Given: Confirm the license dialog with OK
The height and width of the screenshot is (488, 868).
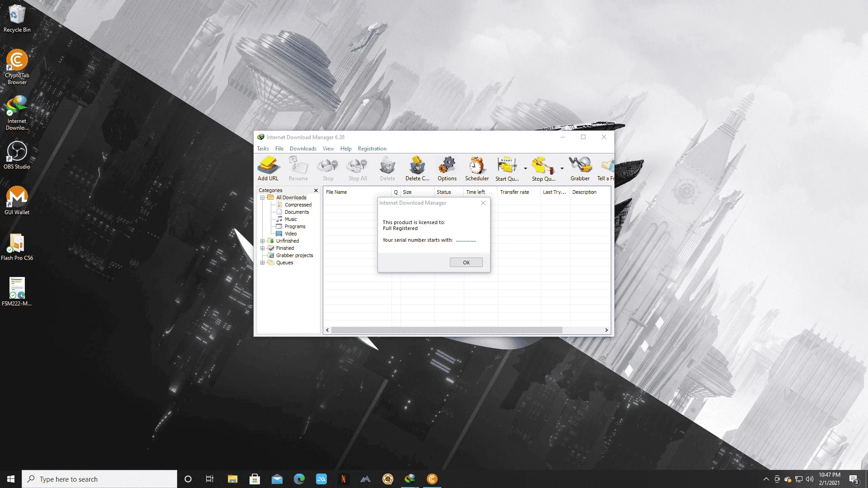Looking at the screenshot, I should 466,263.
